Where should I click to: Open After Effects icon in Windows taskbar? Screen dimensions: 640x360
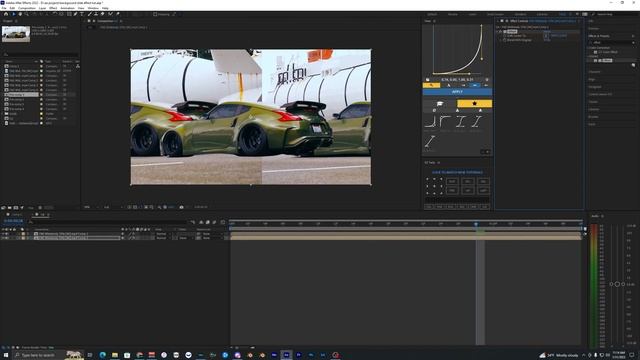pos(287,355)
